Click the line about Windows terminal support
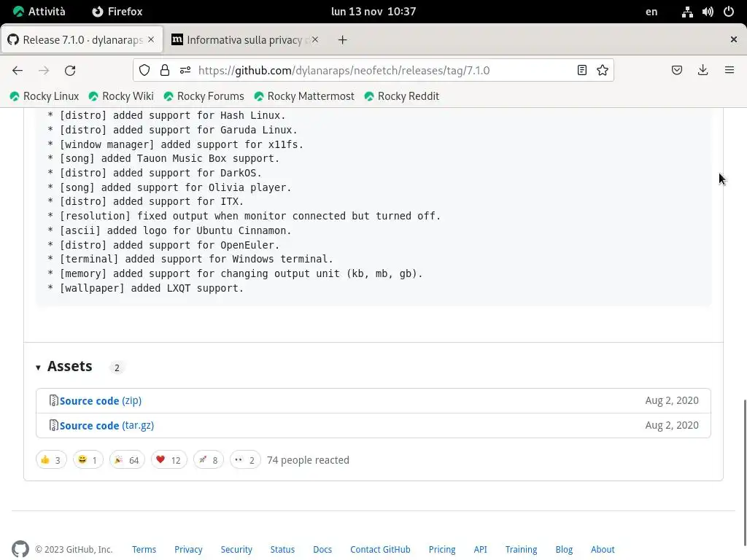Screen dimensions: 747x560 pyautogui.click(x=190, y=259)
